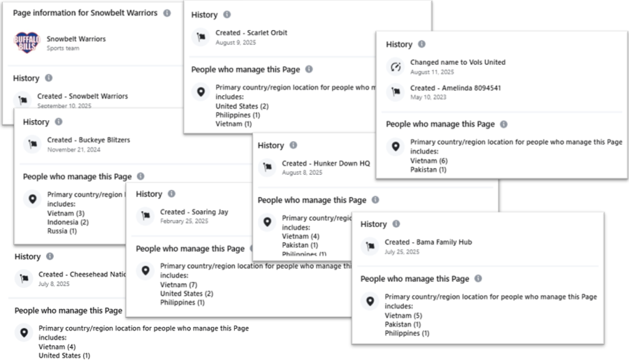Click the info icon beside People who manage this Page above Vietnam (5)
The width and height of the screenshot is (629, 364).
[x=478, y=279]
